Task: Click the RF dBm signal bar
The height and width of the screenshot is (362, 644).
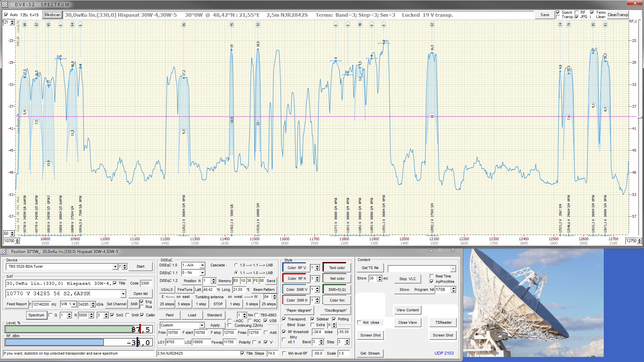Action: [79, 342]
